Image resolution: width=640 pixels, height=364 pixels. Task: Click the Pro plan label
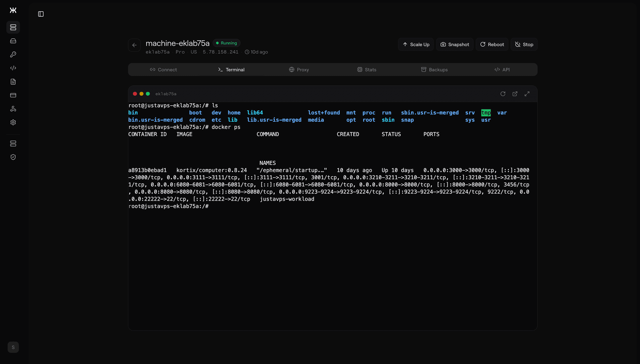(x=180, y=52)
